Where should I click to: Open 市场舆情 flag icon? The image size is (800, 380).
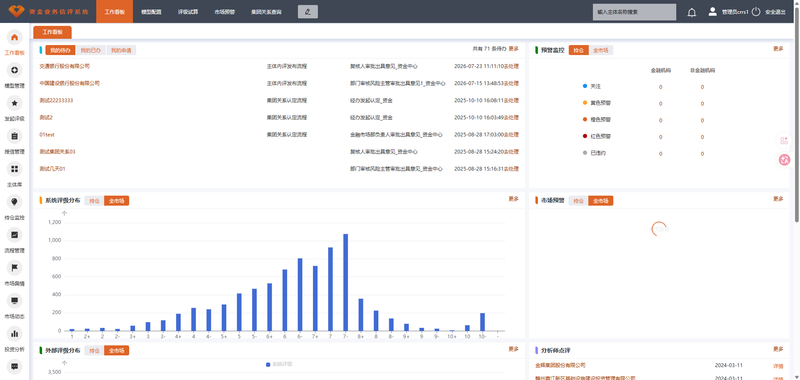(x=14, y=268)
